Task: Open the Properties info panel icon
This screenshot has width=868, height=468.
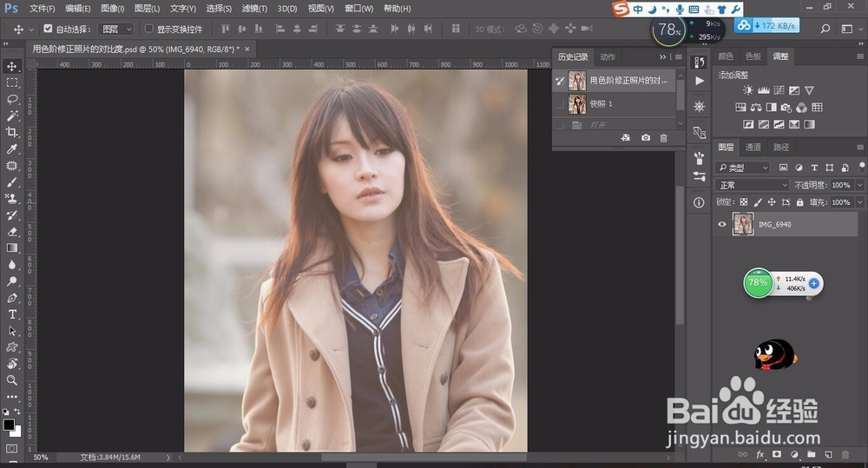Action: [x=699, y=202]
